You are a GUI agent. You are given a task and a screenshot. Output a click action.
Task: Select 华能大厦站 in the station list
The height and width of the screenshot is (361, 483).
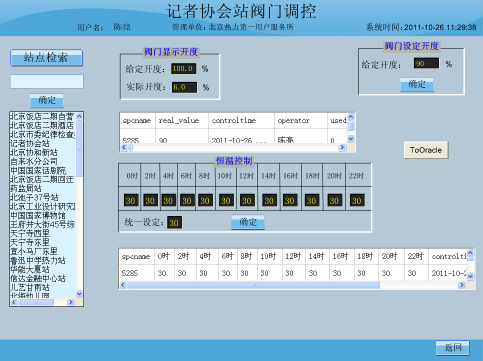(x=43, y=269)
